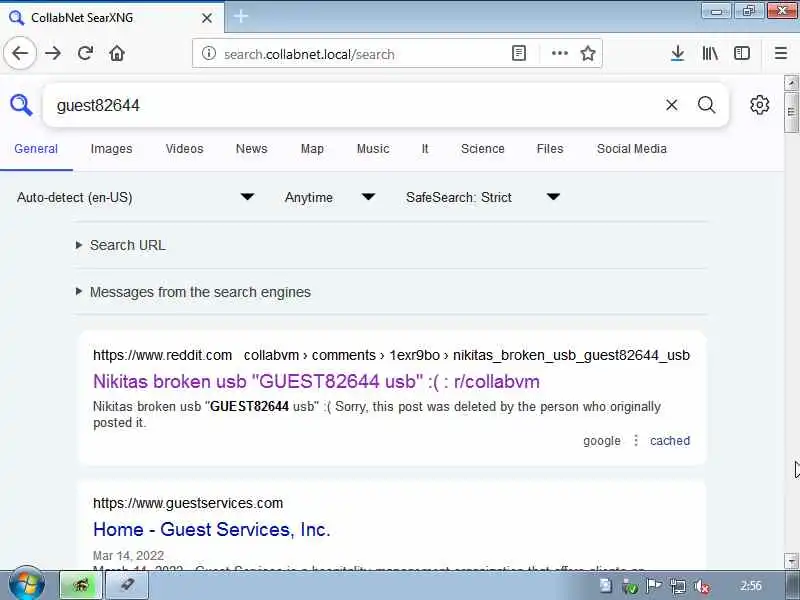Open the library menu
This screenshot has height=600, width=800.
710,53
